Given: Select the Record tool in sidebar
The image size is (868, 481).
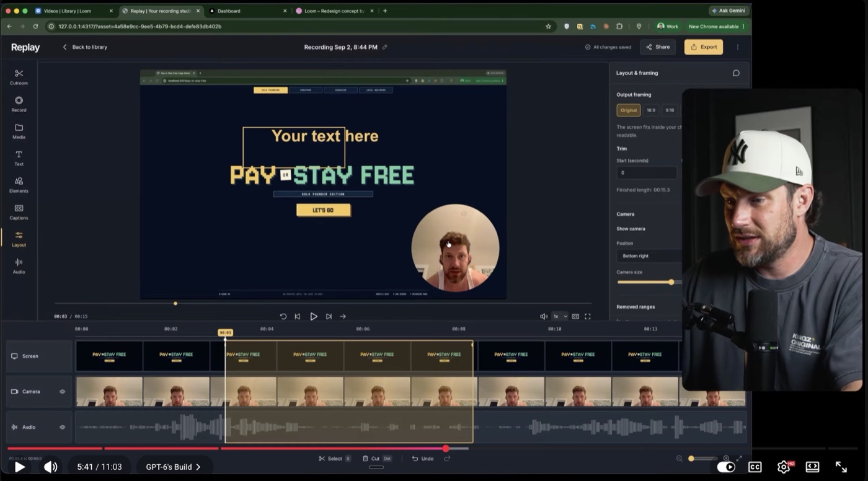Looking at the screenshot, I should coord(19,104).
